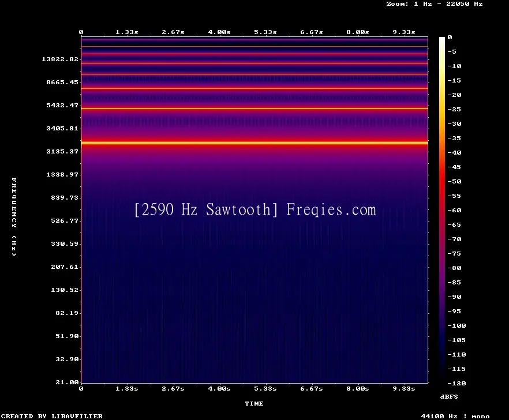Viewport: 509px width, 420px height.
Task: Click the 32.90 frequency label
Action: pyautogui.click(x=67, y=359)
